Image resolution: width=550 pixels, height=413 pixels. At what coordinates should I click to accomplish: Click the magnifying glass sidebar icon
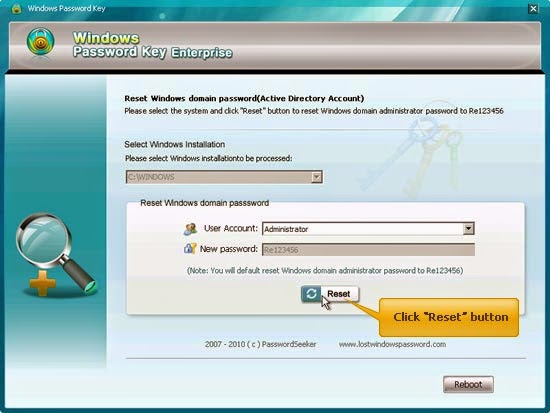tap(56, 254)
